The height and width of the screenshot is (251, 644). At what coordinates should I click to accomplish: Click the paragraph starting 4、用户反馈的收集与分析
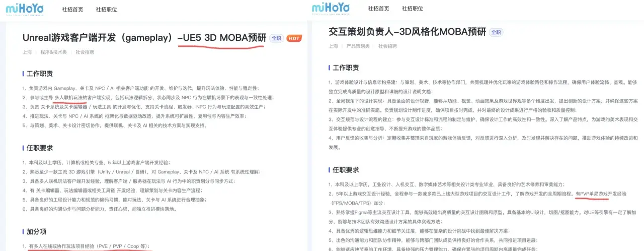coord(483,143)
